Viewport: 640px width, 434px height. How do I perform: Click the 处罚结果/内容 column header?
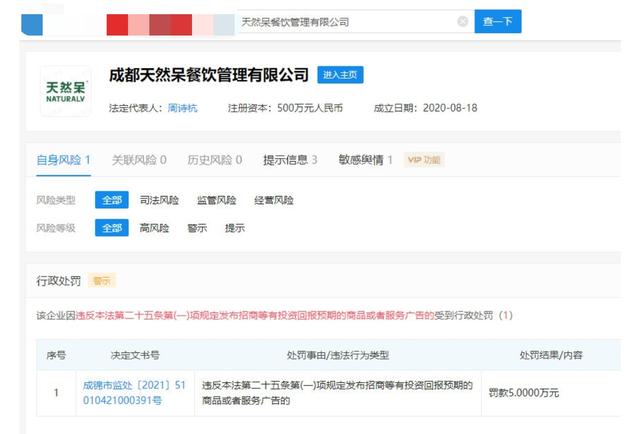pos(551,355)
